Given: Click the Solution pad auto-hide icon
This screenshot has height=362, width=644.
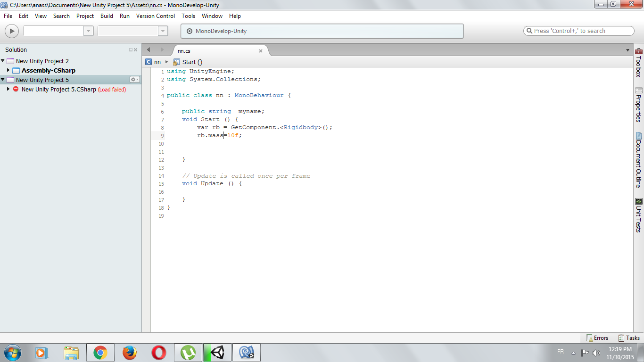Looking at the screenshot, I should click(x=131, y=50).
